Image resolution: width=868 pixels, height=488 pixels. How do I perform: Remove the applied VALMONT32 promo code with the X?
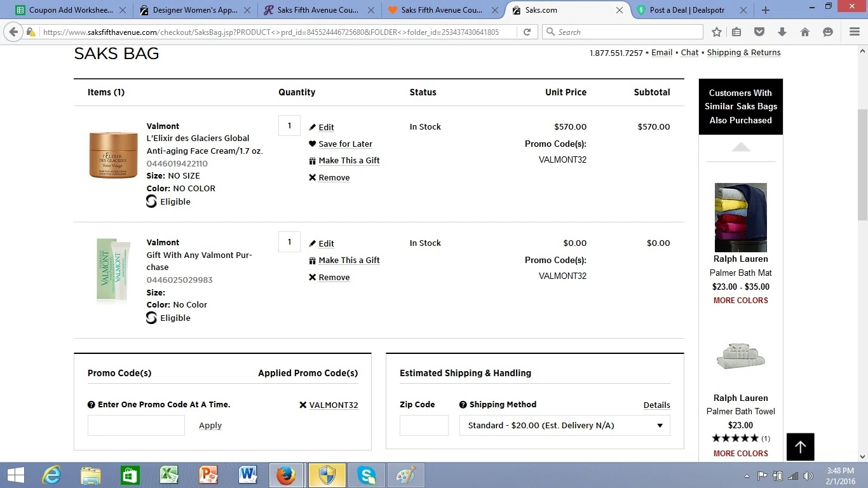point(303,405)
